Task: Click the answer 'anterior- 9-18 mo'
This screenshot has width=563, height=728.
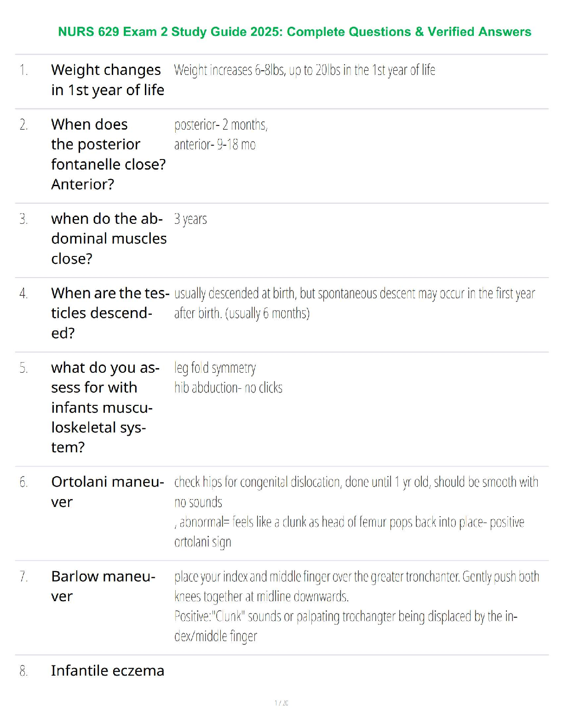Action: point(215,144)
